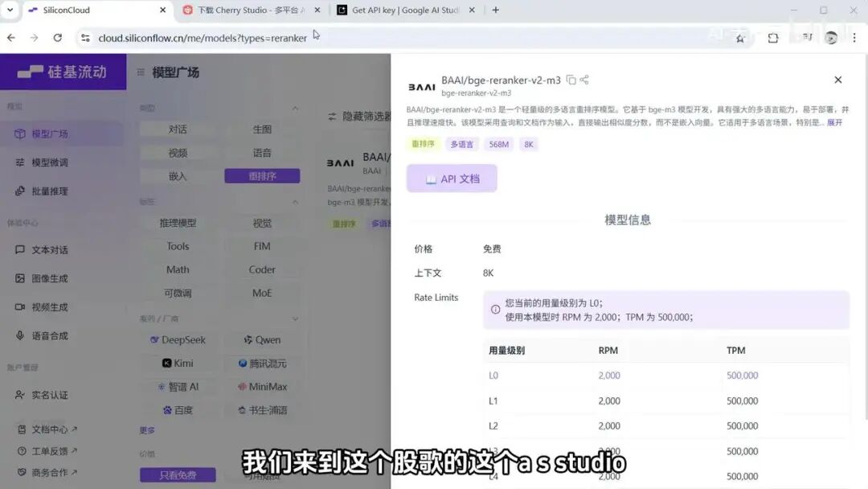Filter by Qwen vendor

(x=262, y=339)
